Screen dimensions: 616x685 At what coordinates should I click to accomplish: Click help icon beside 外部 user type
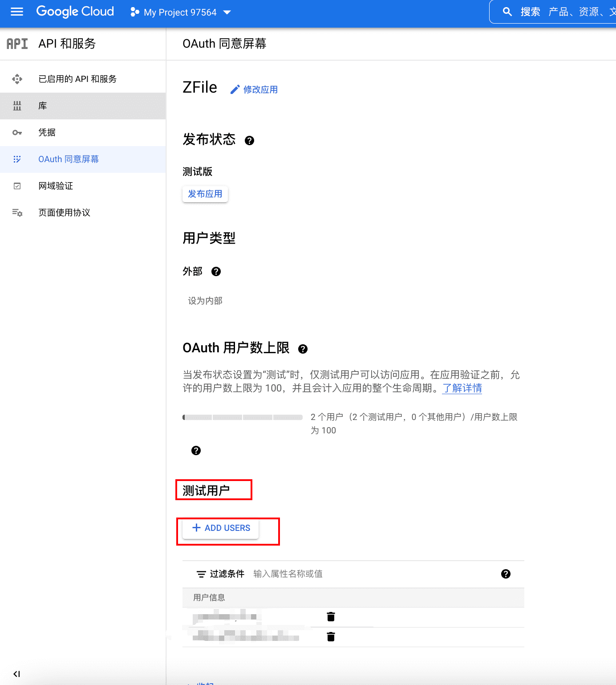[x=216, y=272]
